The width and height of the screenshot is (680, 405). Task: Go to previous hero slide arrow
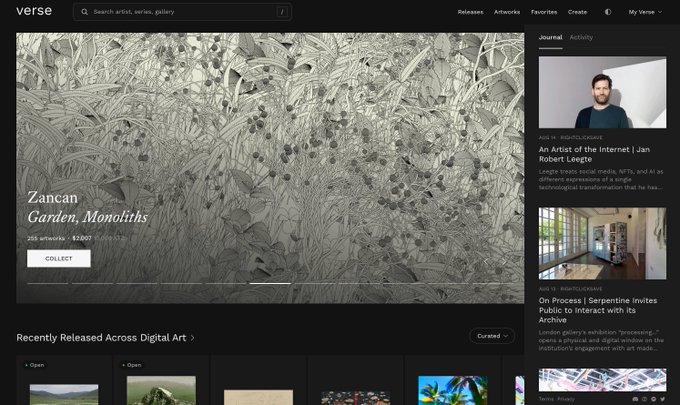[x=486, y=261]
